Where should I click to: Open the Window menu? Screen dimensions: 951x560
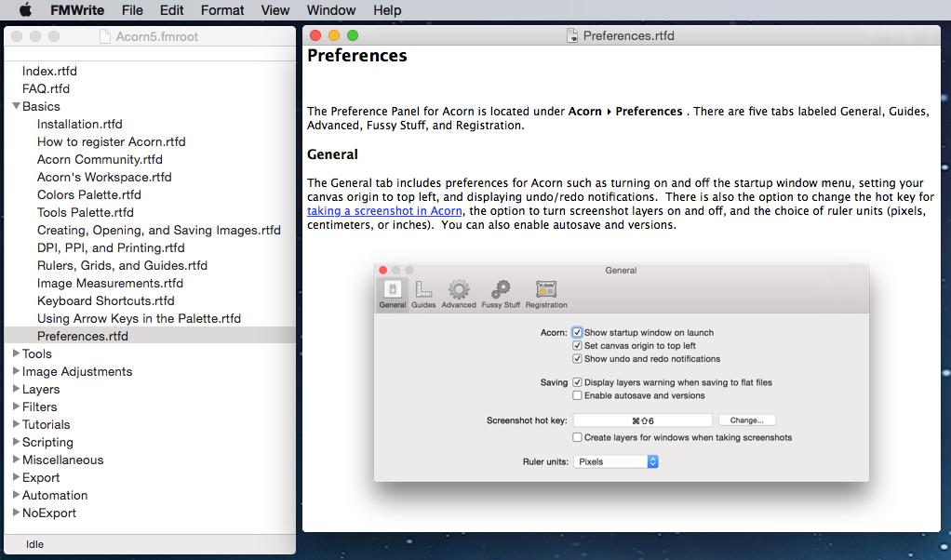click(x=331, y=10)
